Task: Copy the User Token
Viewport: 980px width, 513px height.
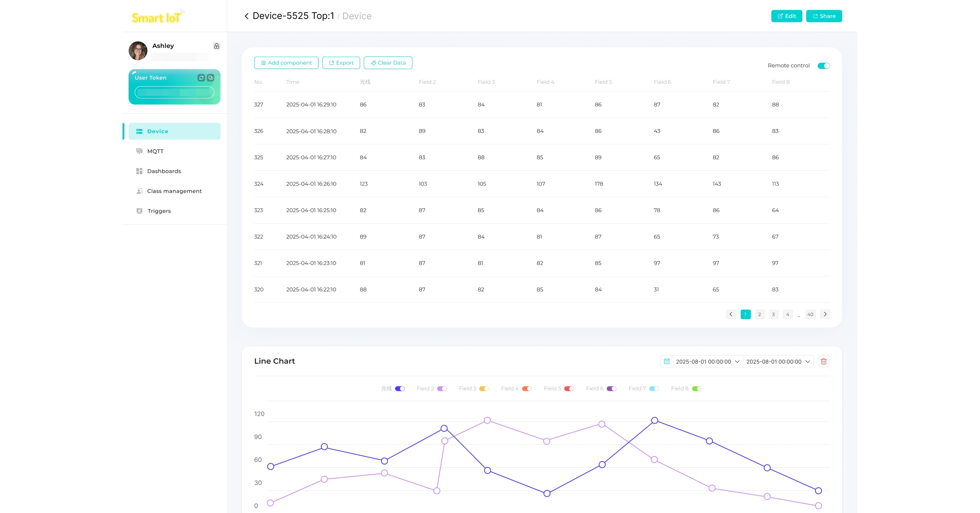Action: tap(210, 78)
